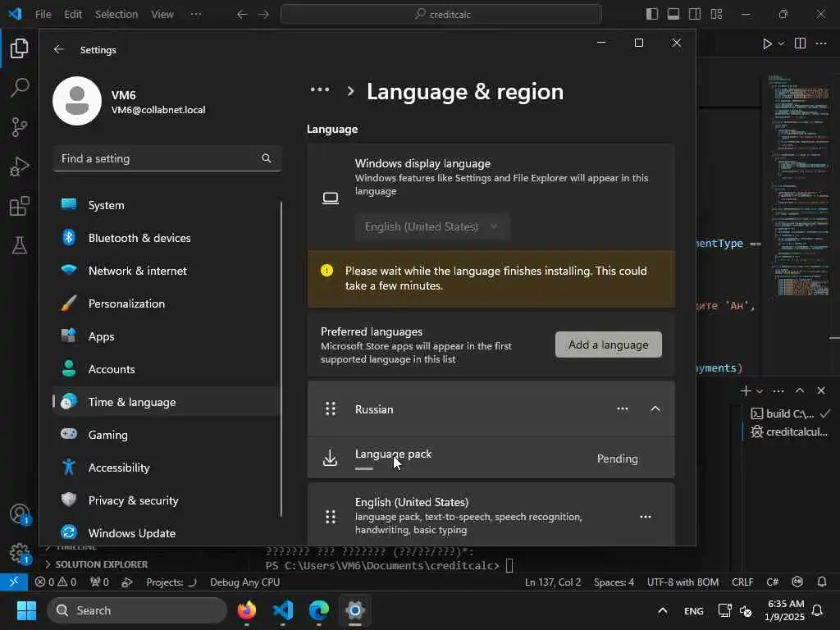
Task: Maximize panel size chevron in VS Code
Action: point(800,391)
